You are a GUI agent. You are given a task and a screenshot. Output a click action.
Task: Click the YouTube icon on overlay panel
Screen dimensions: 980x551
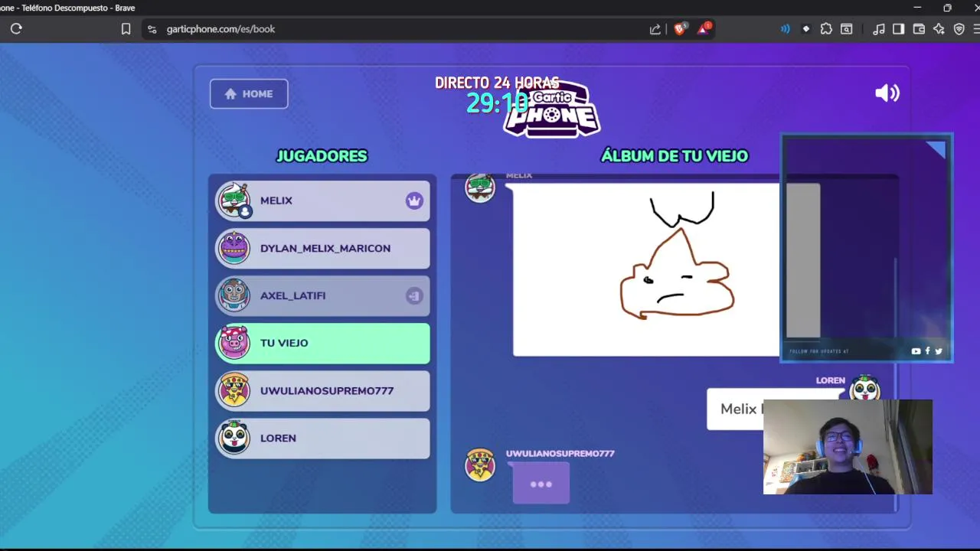coord(916,351)
